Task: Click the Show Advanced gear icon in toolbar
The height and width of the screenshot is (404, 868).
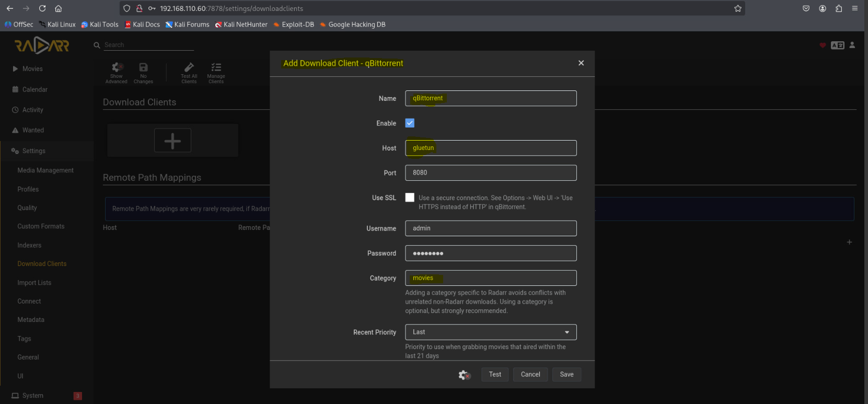Action: tap(117, 68)
